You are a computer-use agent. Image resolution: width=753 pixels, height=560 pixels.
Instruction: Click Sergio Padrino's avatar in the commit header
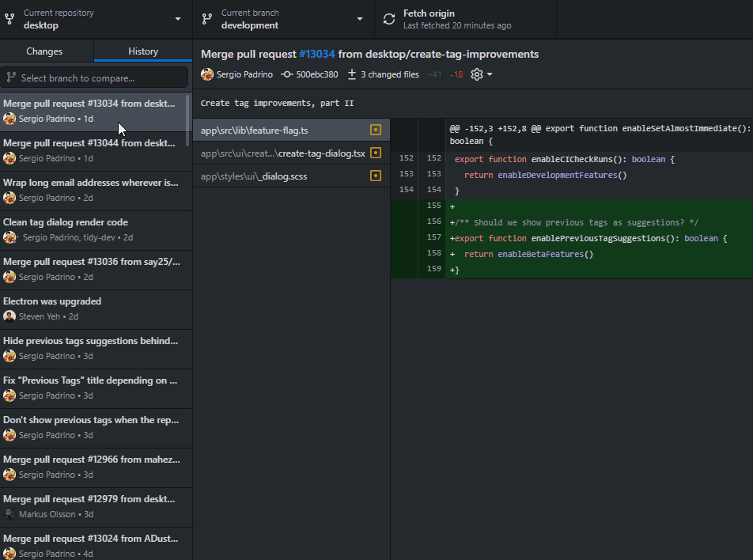click(207, 74)
